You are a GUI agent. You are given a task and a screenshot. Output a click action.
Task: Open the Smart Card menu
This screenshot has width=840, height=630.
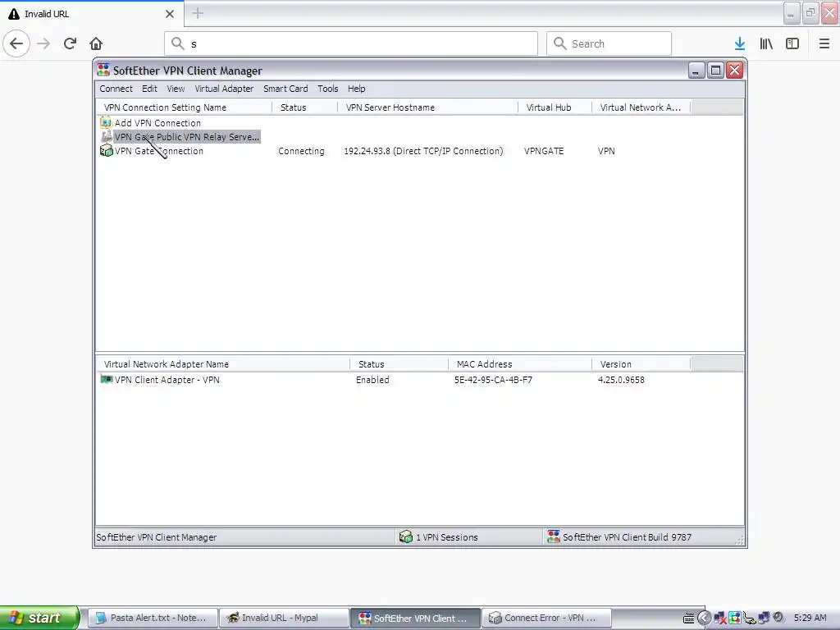[x=285, y=89]
